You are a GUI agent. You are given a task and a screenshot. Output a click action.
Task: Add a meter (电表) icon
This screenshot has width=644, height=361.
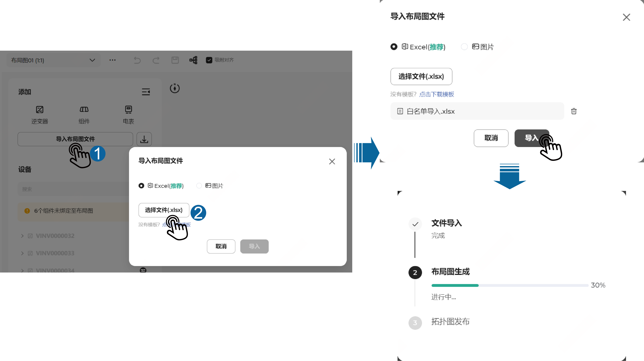click(x=128, y=110)
